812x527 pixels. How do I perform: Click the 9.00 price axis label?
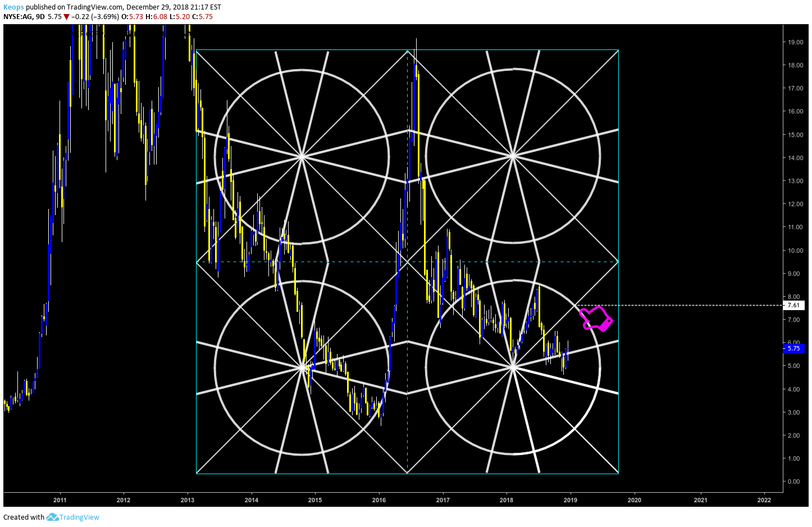[793, 274]
